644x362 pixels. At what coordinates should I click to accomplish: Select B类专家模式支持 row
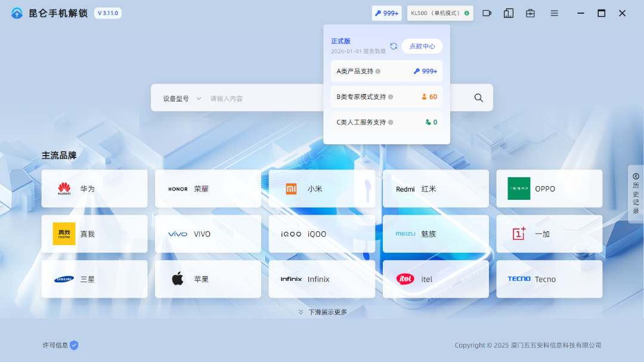point(386,97)
